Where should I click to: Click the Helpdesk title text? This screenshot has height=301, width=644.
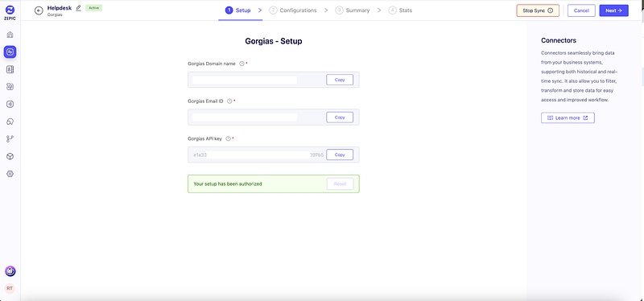(x=60, y=8)
